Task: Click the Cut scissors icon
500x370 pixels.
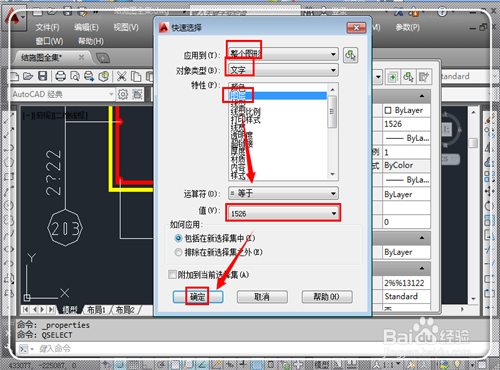Action: 121,76
